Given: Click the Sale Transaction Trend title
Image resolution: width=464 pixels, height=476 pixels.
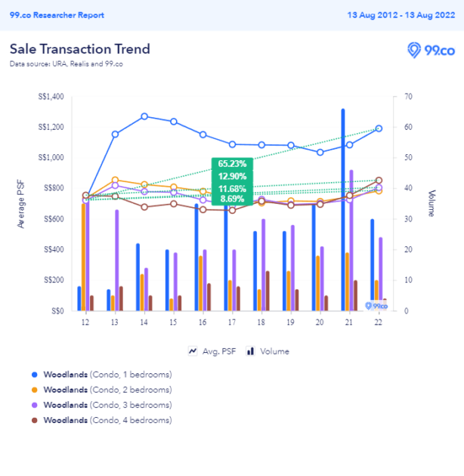Looking at the screenshot, I should [80, 49].
